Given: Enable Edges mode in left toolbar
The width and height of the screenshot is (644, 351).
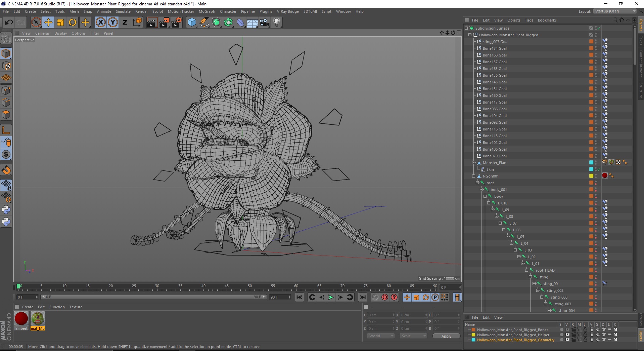Looking at the screenshot, I should (6, 103).
